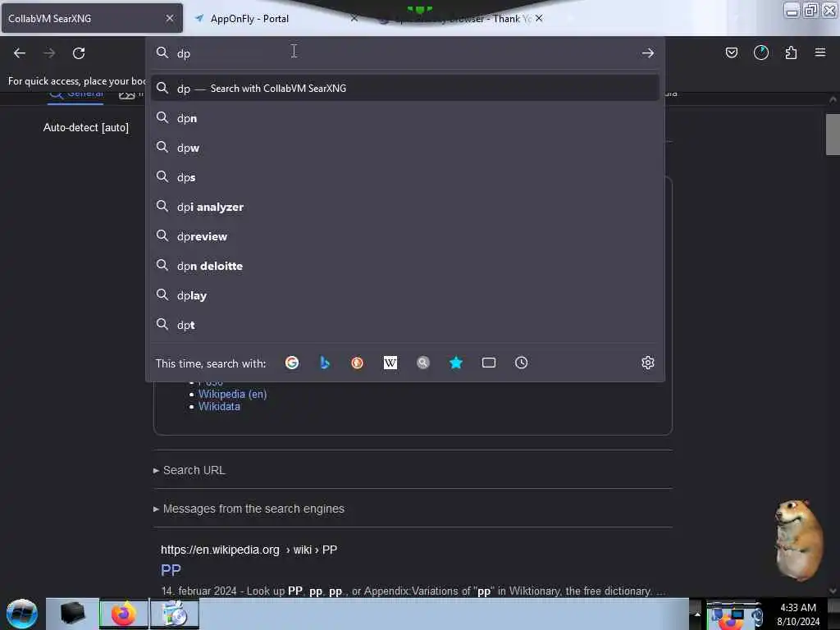Search in open Tabs icon
Screen dimensions: 840x630
coord(489,363)
